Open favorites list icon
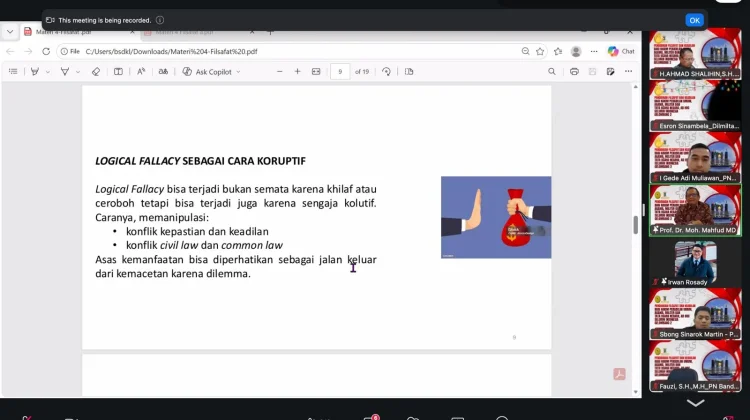The image size is (750, 420). 558,51
